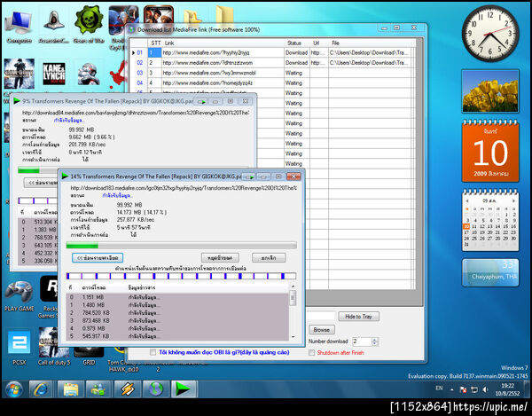Cancel the 14% Transformers download

pos(269,258)
